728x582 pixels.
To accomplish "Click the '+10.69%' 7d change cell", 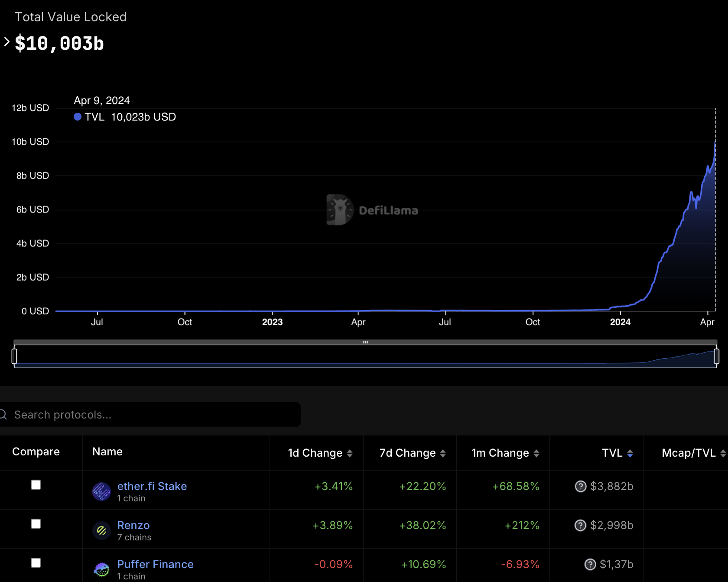I will pos(423,564).
